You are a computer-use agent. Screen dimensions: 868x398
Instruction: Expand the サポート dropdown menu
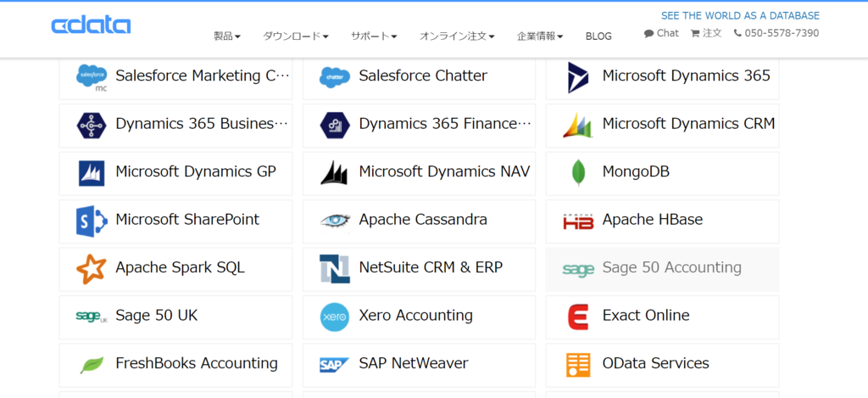pos(374,36)
